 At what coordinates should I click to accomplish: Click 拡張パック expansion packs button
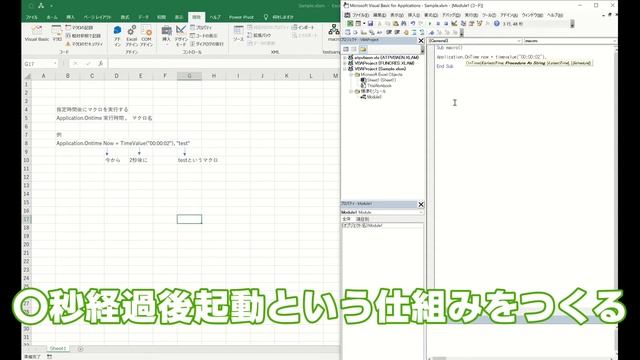point(259,36)
